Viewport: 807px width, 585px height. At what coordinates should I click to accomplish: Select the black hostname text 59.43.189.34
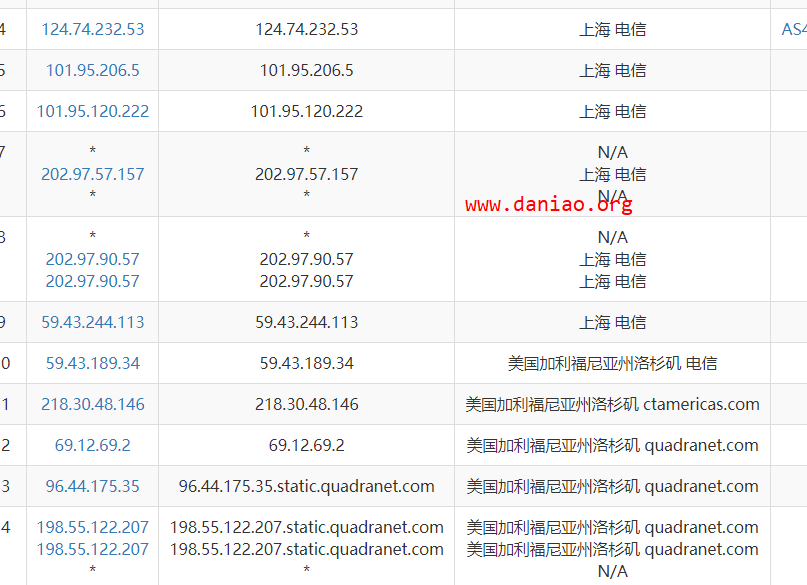307,364
